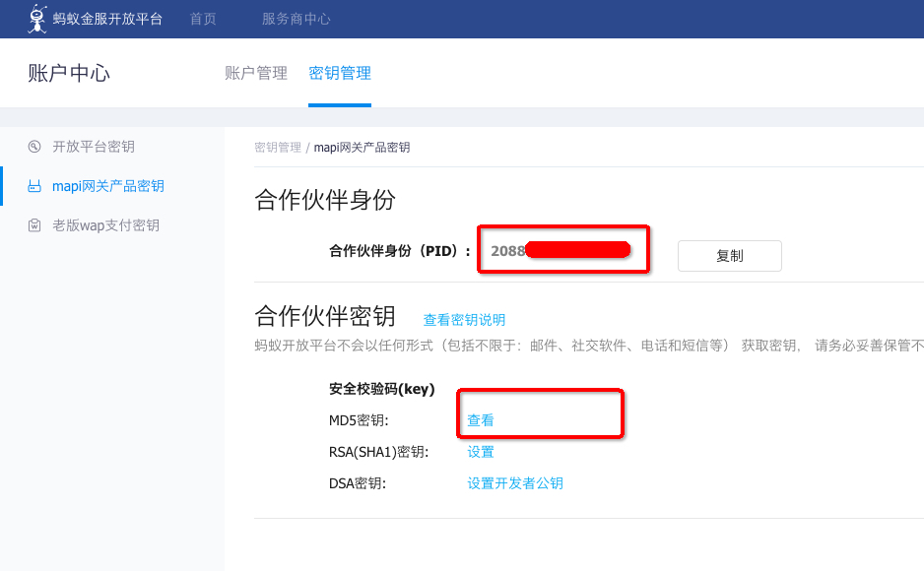Select the 密钥管理 tab

(x=340, y=73)
